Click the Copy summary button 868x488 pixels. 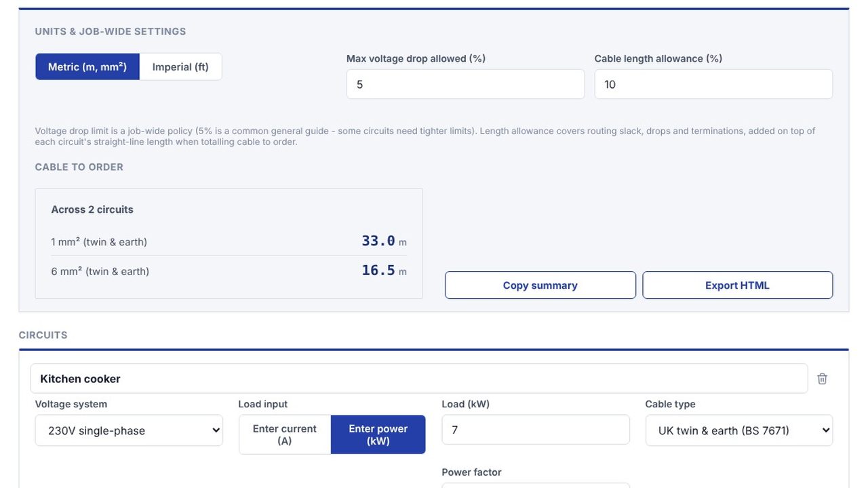(540, 285)
